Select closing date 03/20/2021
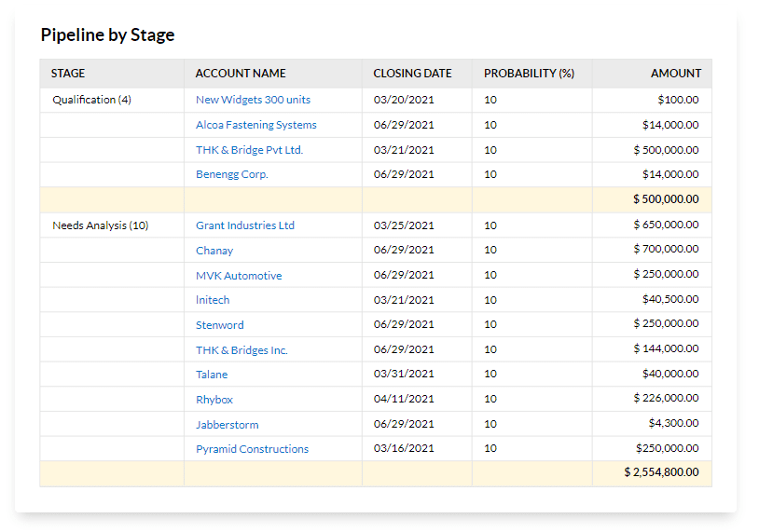The width and height of the screenshot is (759, 532). [404, 100]
